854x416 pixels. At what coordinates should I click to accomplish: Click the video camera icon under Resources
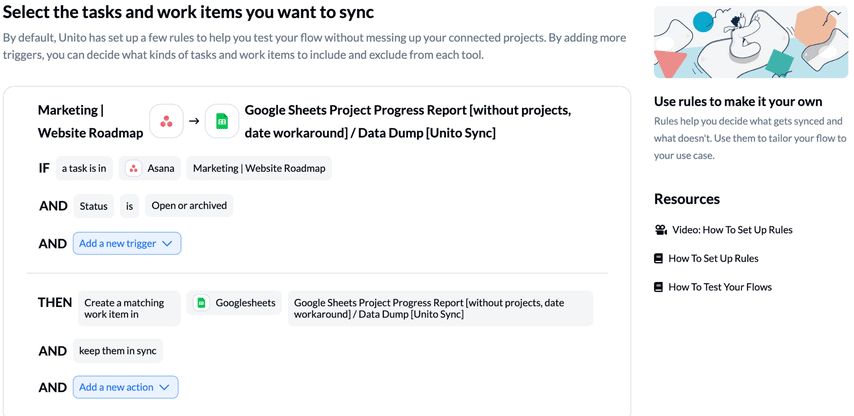click(x=661, y=230)
